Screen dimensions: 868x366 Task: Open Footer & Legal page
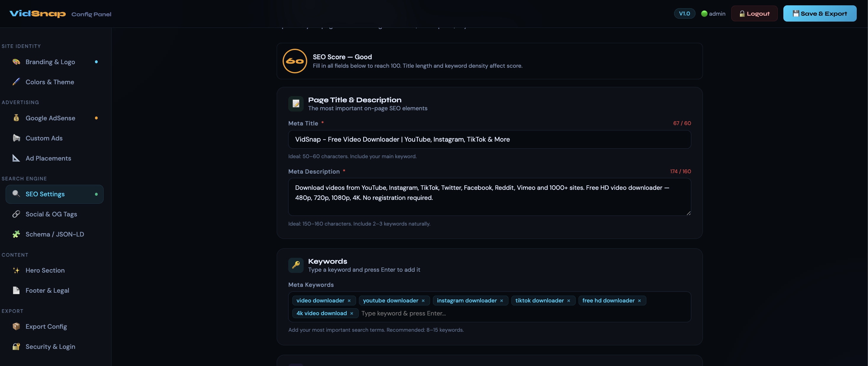pos(47,291)
